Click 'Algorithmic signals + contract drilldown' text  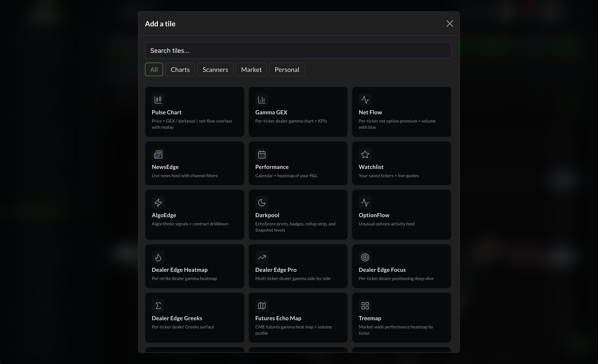190,224
